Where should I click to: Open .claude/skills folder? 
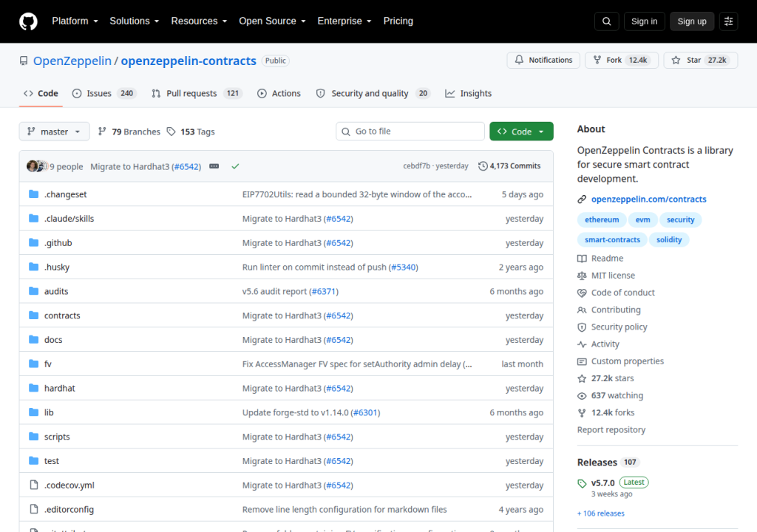pos(69,218)
